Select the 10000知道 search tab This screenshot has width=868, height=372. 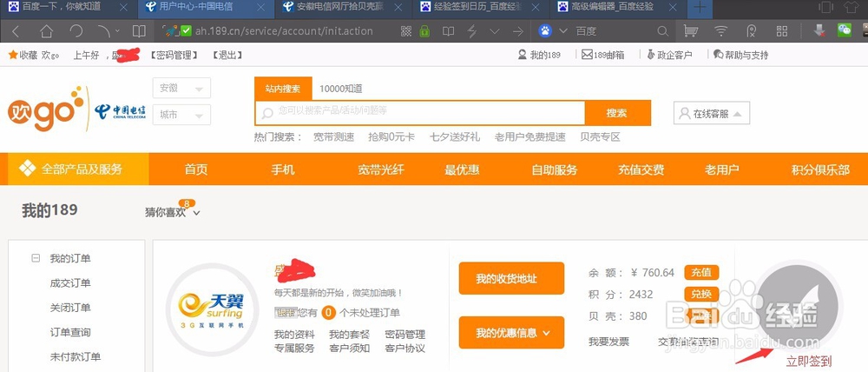pos(340,89)
